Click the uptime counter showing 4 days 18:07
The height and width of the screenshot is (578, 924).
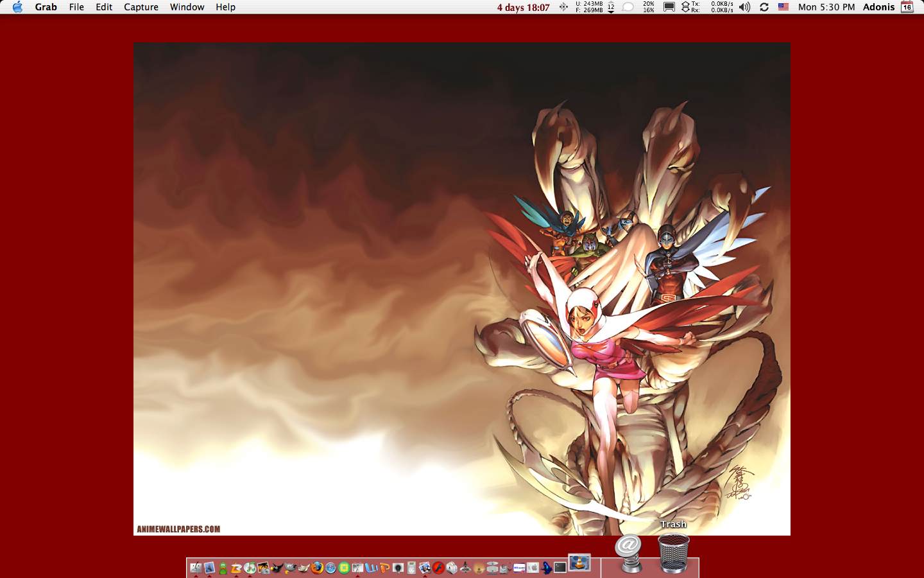click(523, 8)
